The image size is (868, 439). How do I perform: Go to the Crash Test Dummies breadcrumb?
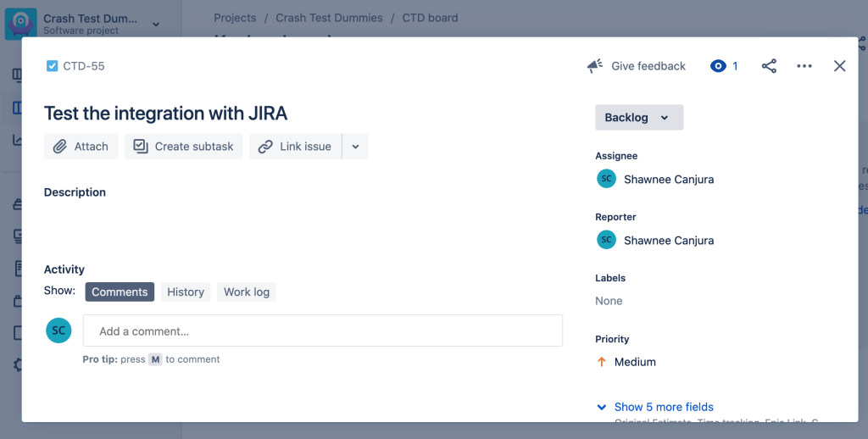click(329, 18)
